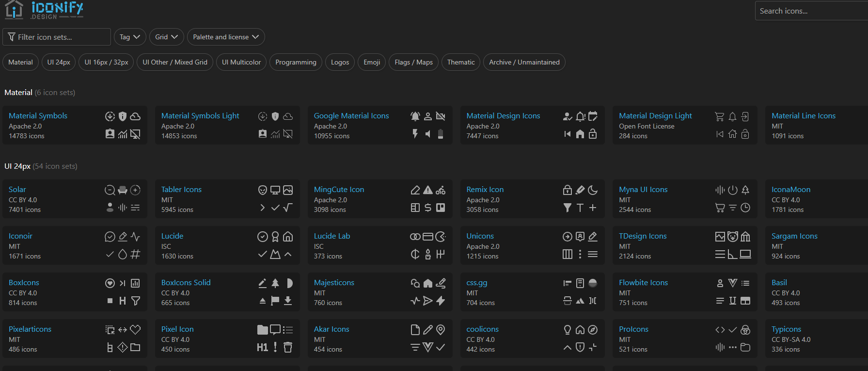This screenshot has height=371, width=868.
Task: Open the Tabler Icons set link
Action: (181, 190)
